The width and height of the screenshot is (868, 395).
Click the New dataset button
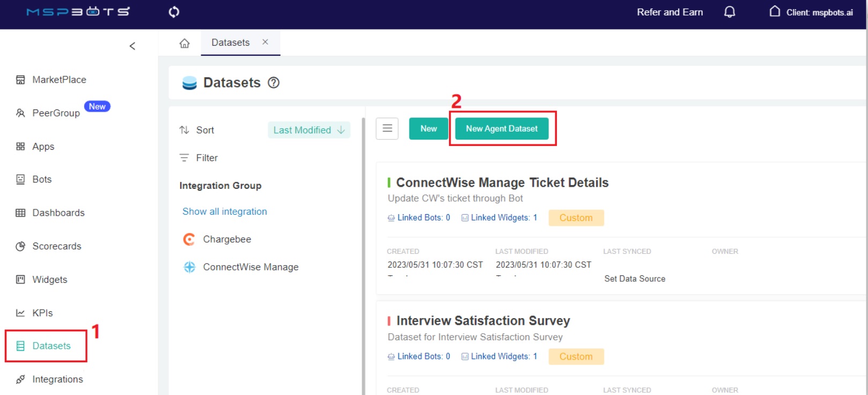tap(428, 129)
